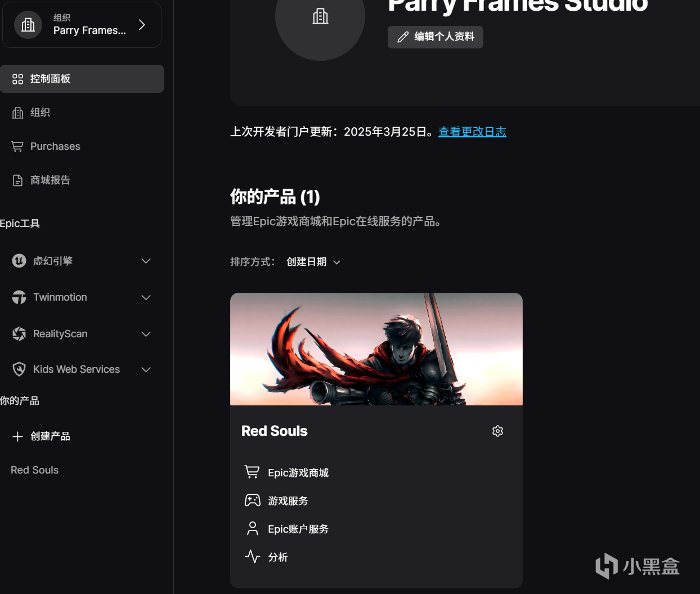
Task: Expand the RealityScan section chevron
Action: (146, 334)
